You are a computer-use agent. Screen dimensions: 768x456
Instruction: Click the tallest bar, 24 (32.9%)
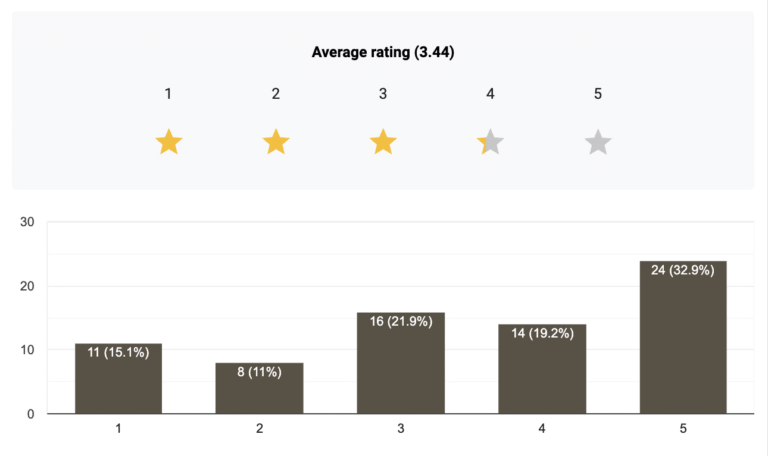(683, 338)
